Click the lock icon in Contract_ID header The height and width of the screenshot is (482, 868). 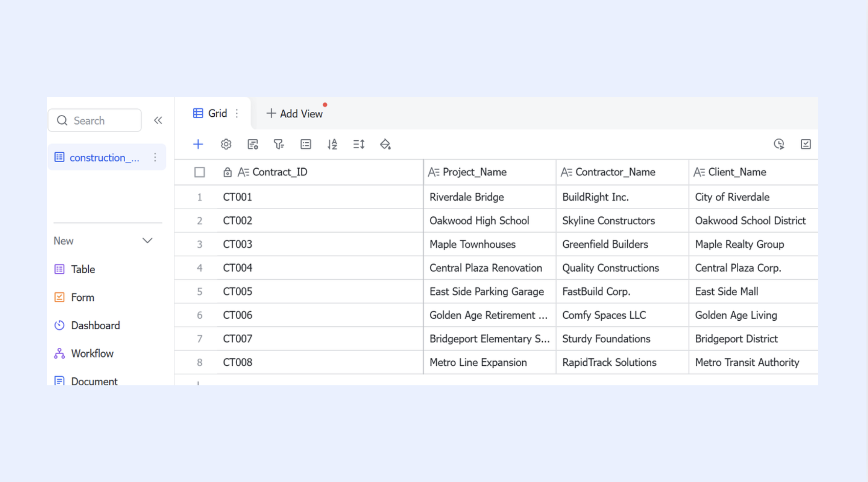click(227, 172)
